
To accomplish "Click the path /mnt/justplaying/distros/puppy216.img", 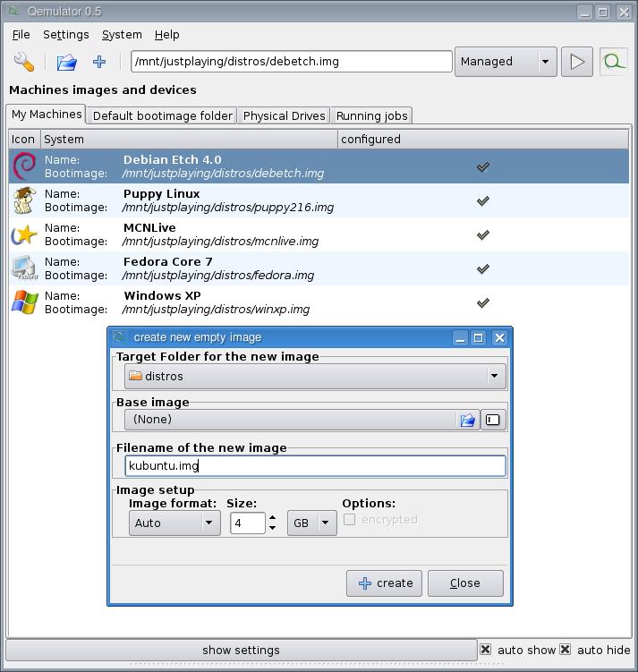I will click(x=227, y=208).
